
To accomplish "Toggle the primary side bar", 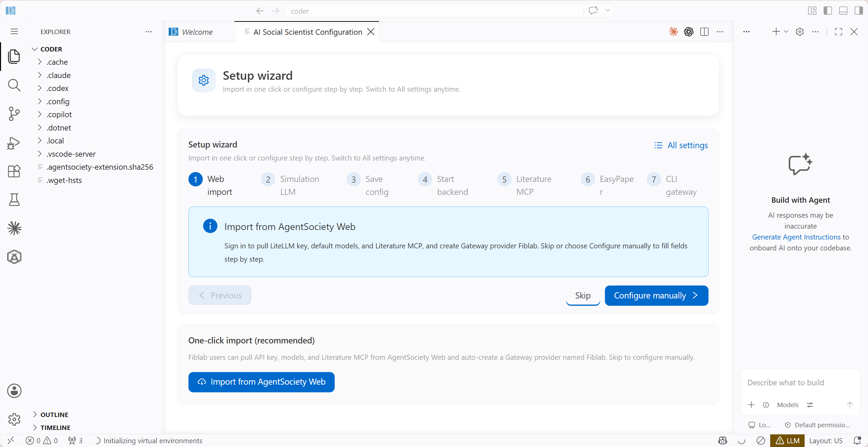I will [827, 11].
